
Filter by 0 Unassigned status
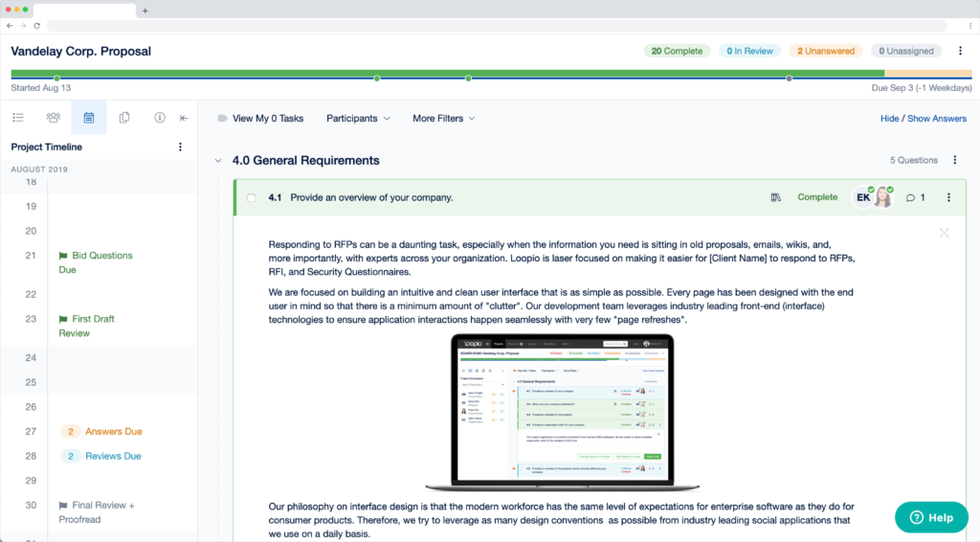[x=906, y=51]
